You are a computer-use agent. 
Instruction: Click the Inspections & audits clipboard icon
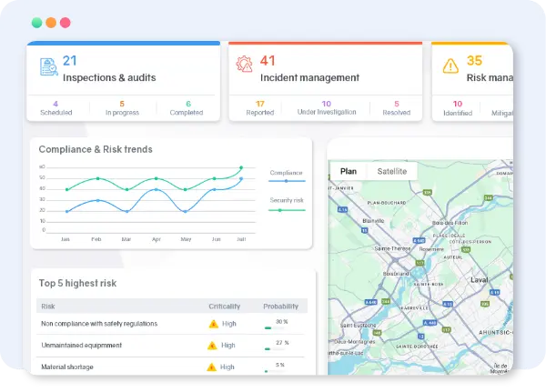coord(47,67)
